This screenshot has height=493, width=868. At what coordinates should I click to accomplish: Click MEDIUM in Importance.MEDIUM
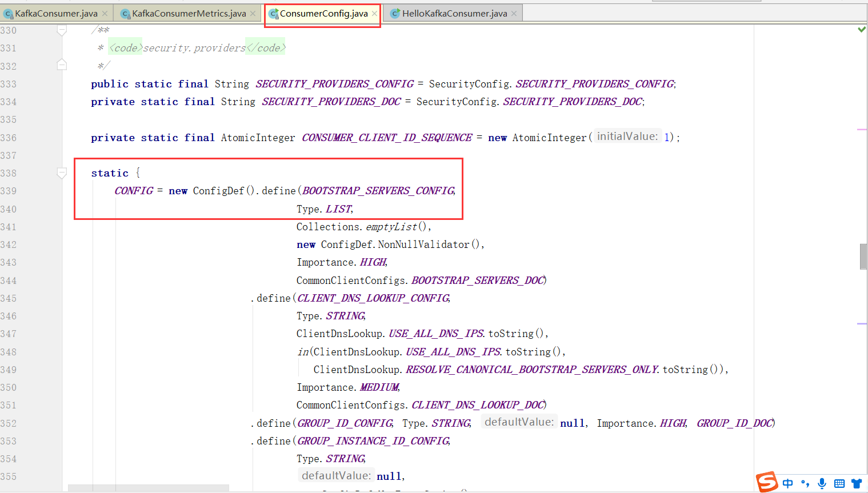pos(379,387)
